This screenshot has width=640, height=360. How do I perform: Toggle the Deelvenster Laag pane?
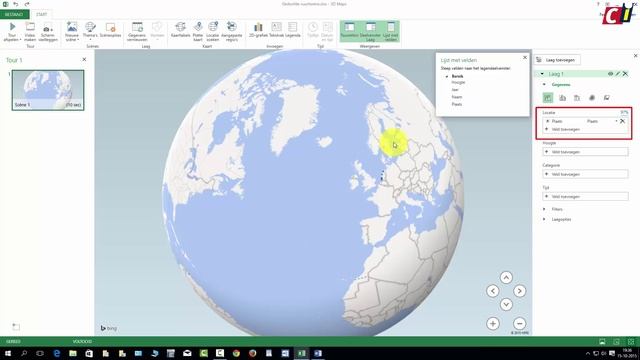pyautogui.click(x=370, y=32)
